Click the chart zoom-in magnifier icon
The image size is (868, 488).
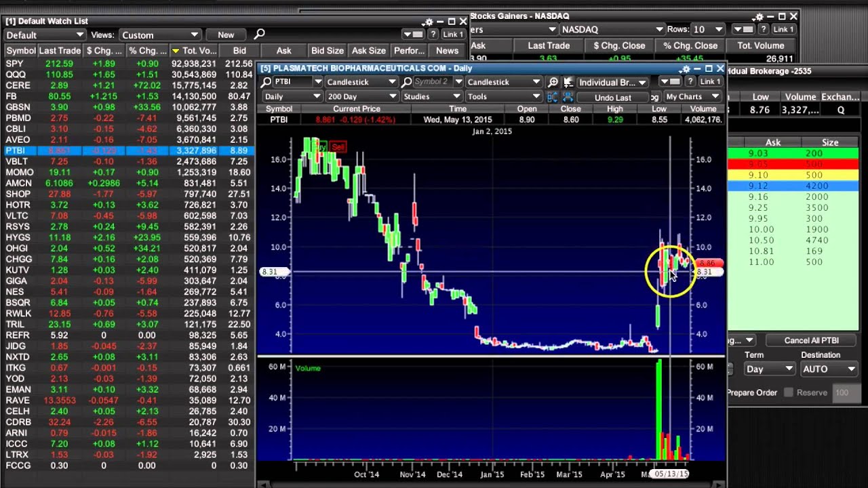click(x=553, y=82)
